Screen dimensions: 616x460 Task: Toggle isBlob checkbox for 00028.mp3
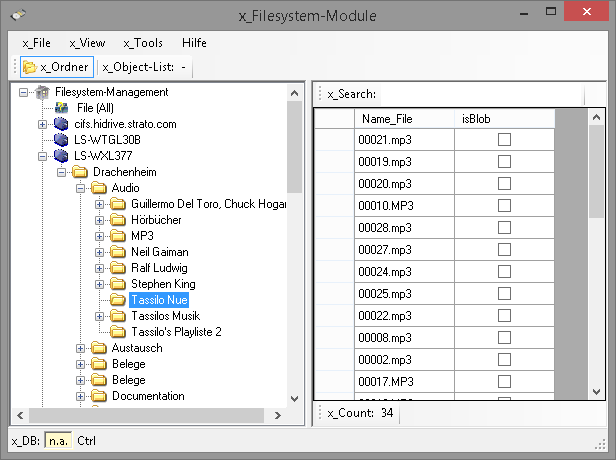tap(504, 227)
